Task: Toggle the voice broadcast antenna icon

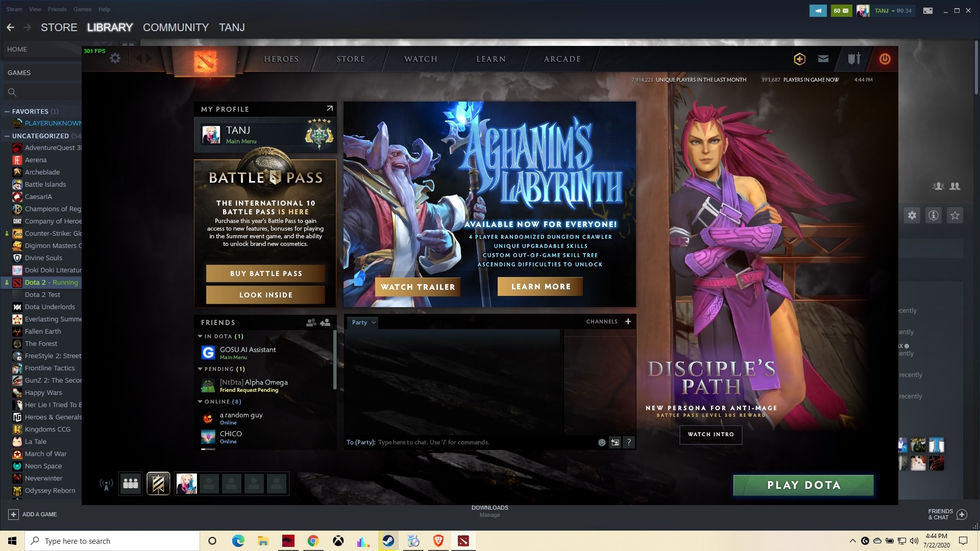Action: [106, 484]
